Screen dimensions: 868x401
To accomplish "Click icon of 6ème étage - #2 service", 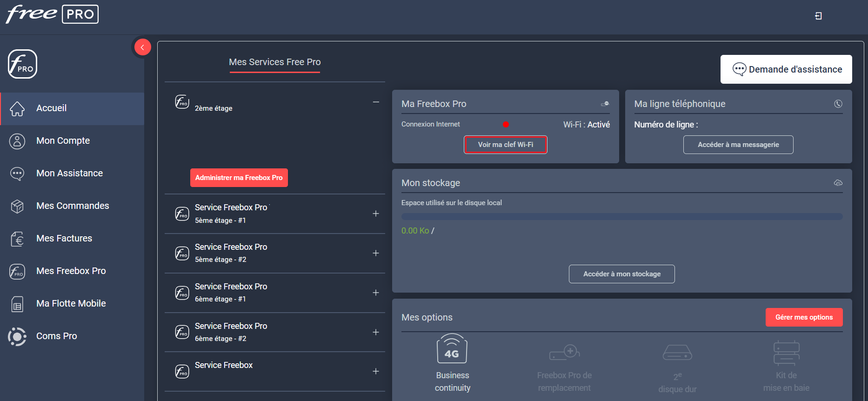I will coord(182,332).
